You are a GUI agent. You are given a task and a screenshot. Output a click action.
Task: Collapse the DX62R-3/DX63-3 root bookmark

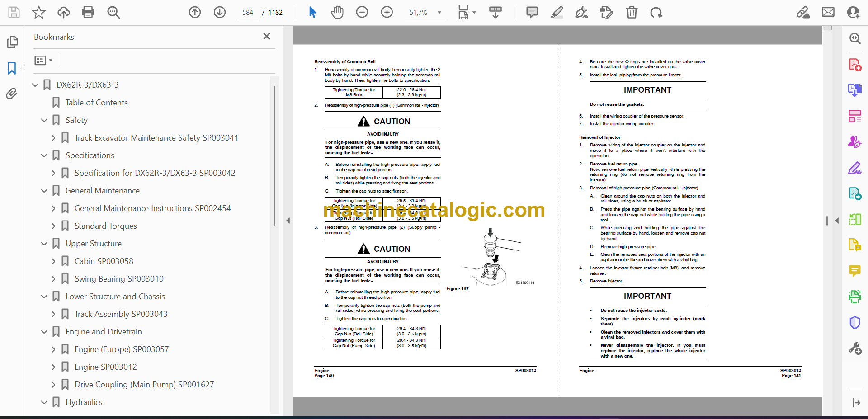click(x=35, y=85)
